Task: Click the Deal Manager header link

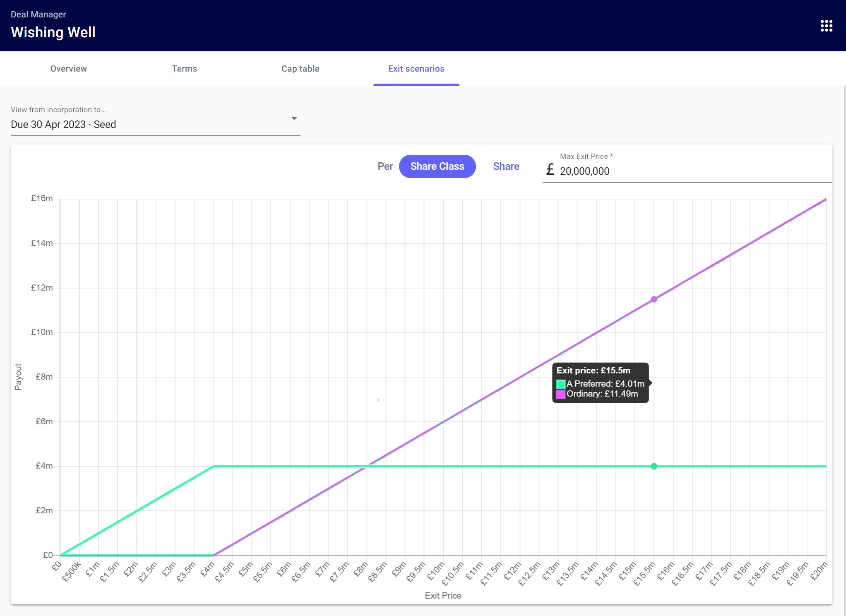Action: pyautogui.click(x=38, y=14)
